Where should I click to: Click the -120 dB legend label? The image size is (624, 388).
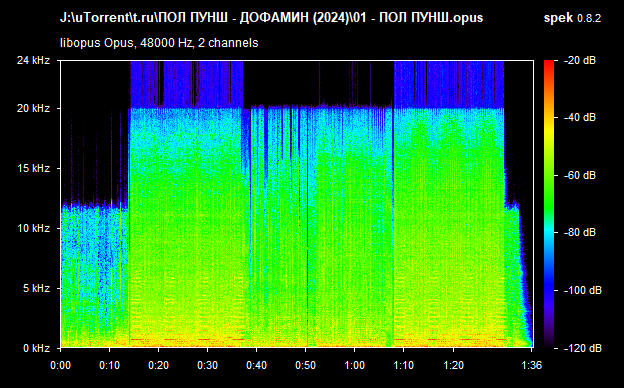(x=583, y=348)
